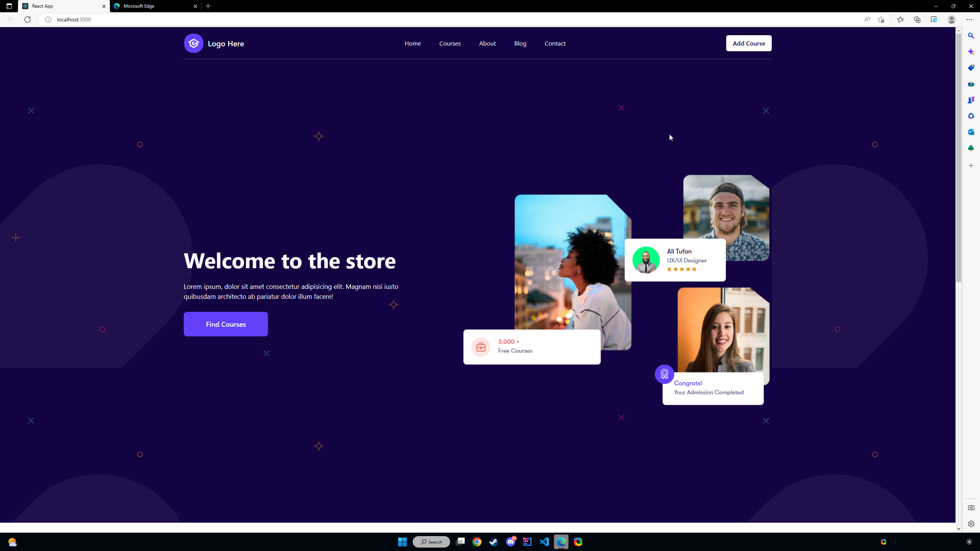The height and width of the screenshot is (551, 980).
Task: Click the graduation-cap logo next to Logo Here
Action: tap(193, 43)
